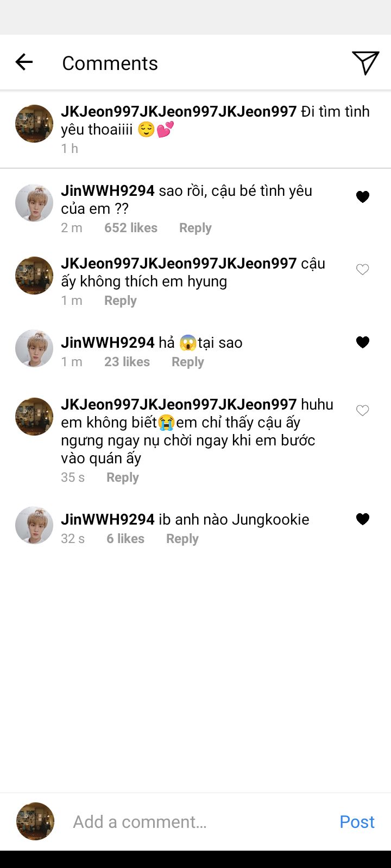Image resolution: width=391 pixels, height=868 pixels.
Task: Tap the paper plane share icon
Action: [x=365, y=63]
